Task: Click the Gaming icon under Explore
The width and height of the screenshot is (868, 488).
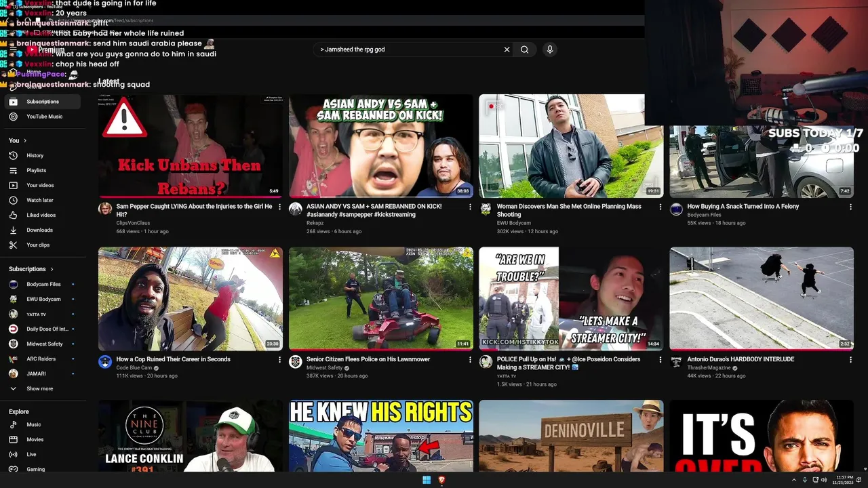Action: [x=13, y=470]
